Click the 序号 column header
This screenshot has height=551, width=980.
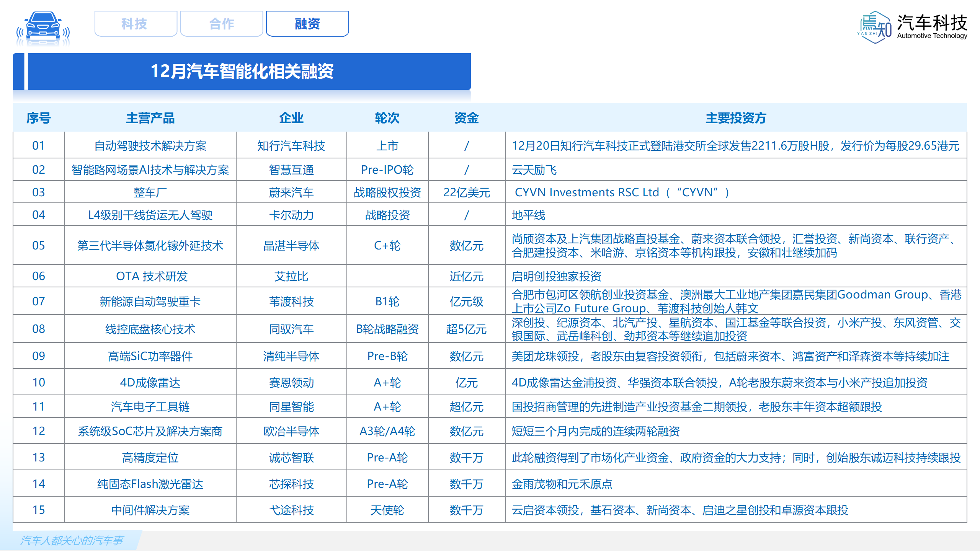[x=39, y=118]
